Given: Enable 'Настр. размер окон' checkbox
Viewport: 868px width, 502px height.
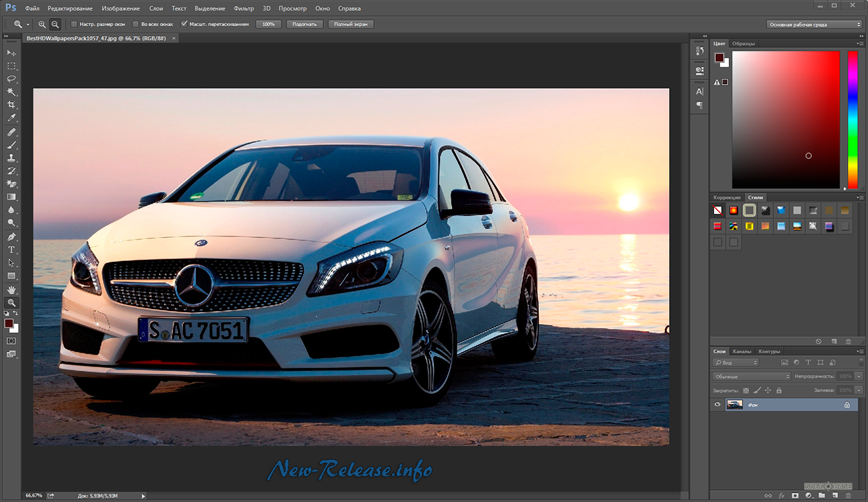Looking at the screenshot, I should [x=74, y=24].
